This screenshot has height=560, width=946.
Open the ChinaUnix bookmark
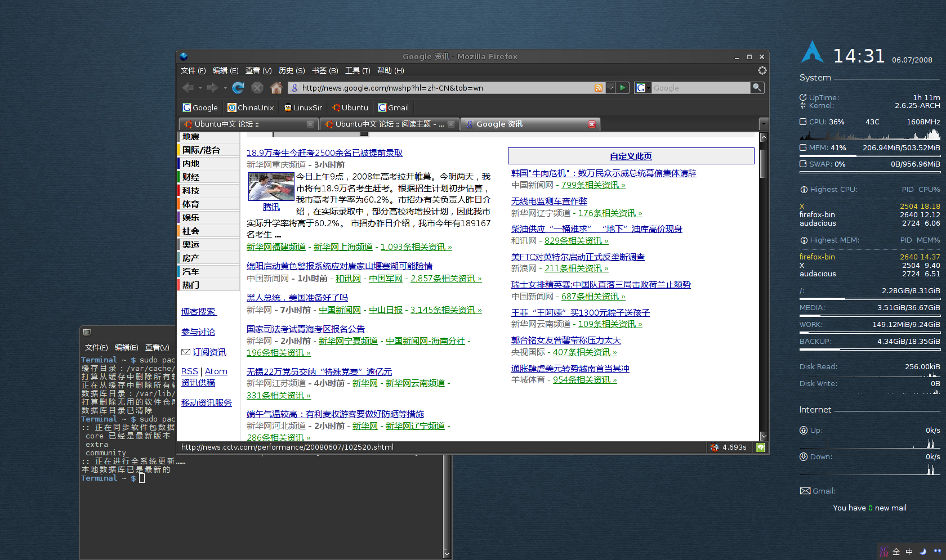(251, 107)
